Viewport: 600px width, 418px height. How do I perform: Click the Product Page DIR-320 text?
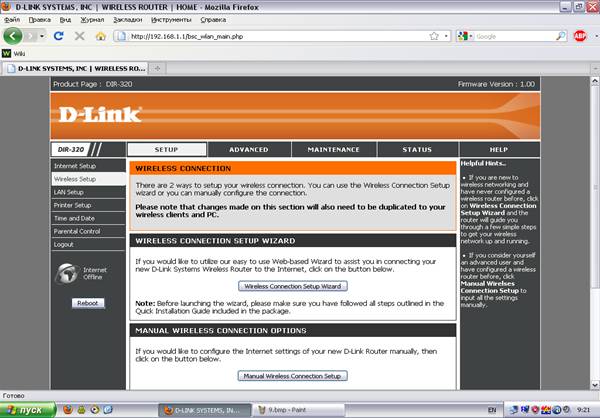(93, 84)
